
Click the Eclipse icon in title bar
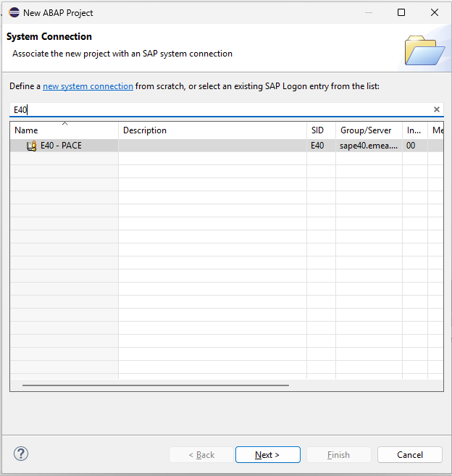click(14, 12)
